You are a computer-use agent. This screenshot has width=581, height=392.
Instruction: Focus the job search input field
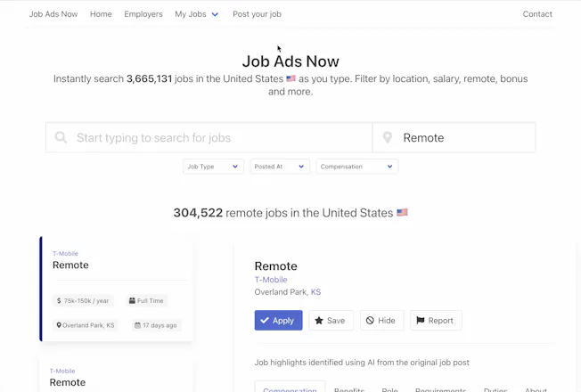point(209,137)
